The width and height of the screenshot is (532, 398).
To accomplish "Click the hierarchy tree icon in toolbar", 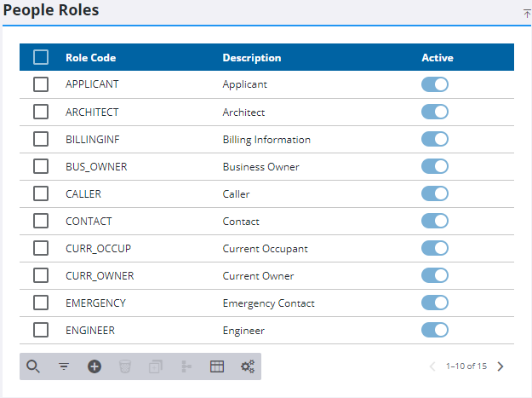I will (186, 366).
